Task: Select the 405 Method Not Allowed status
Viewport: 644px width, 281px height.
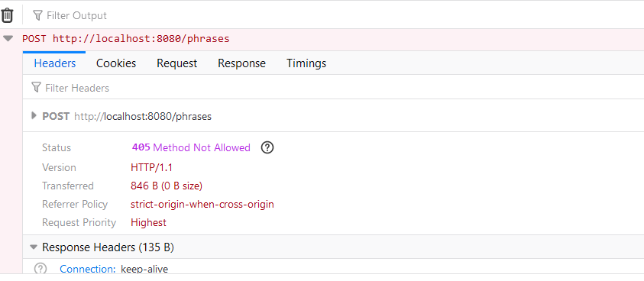Action: click(x=191, y=147)
